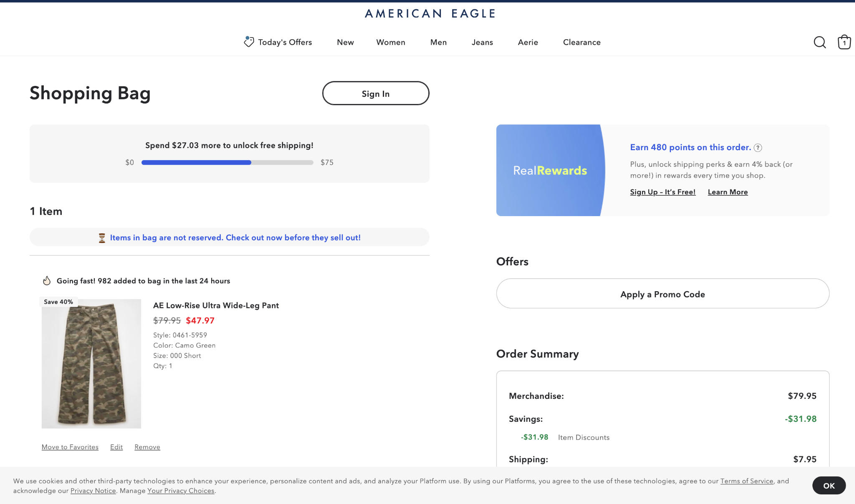855x504 pixels.
Task: Open the Men menu
Action: pyautogui.click(x=438, y=42)
